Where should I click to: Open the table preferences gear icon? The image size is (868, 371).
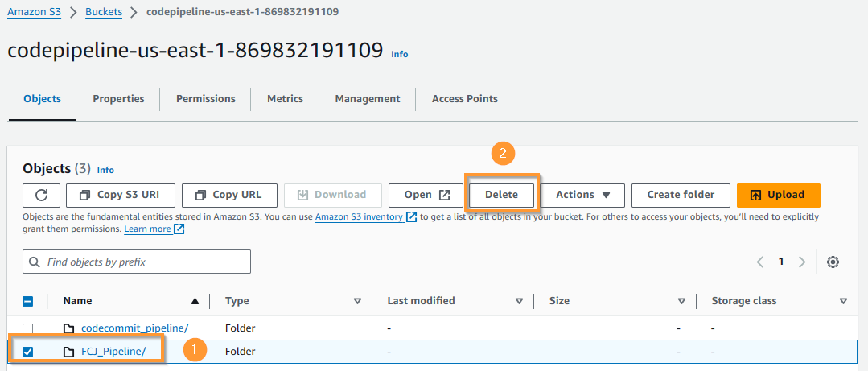833,262
